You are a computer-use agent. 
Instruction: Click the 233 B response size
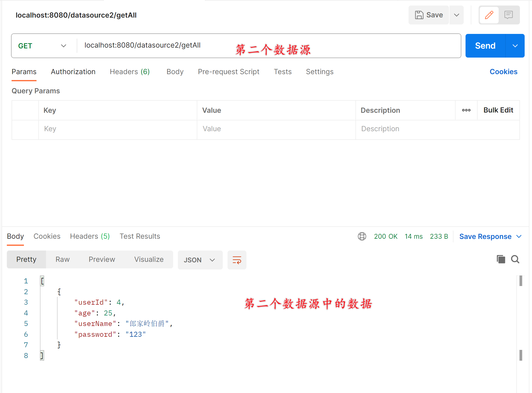pos(439,236)
